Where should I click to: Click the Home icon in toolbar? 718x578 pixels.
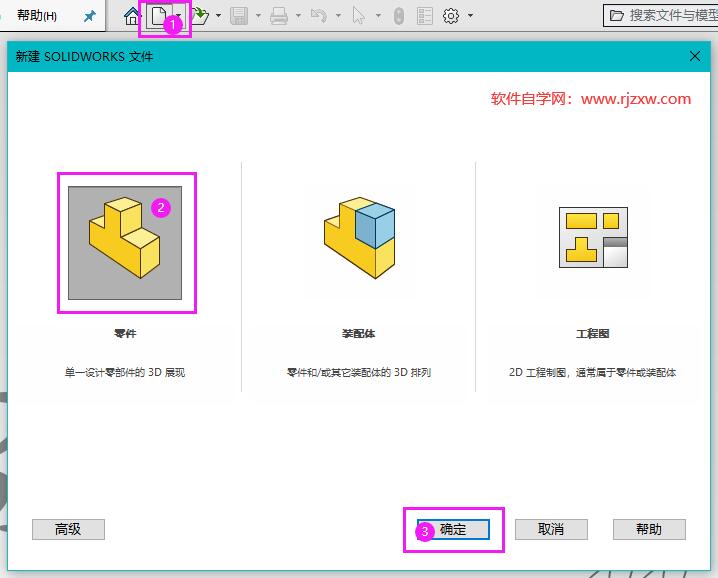pos(132,16)
